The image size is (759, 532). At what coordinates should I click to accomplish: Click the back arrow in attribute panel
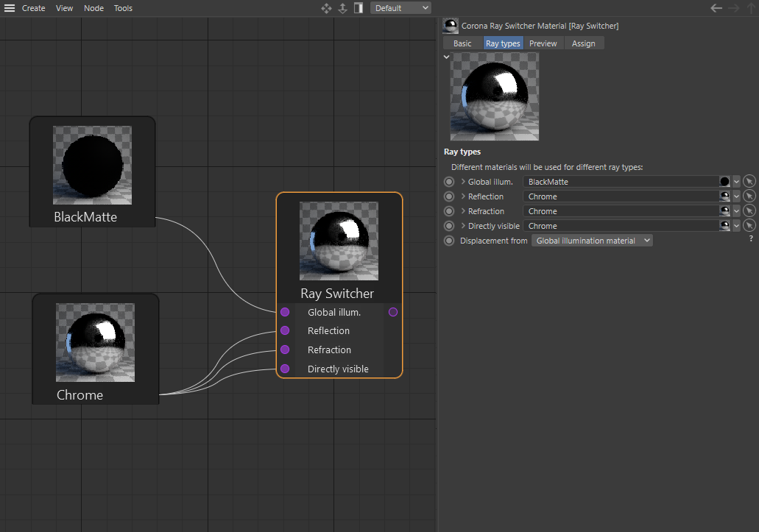click(716, 8)
